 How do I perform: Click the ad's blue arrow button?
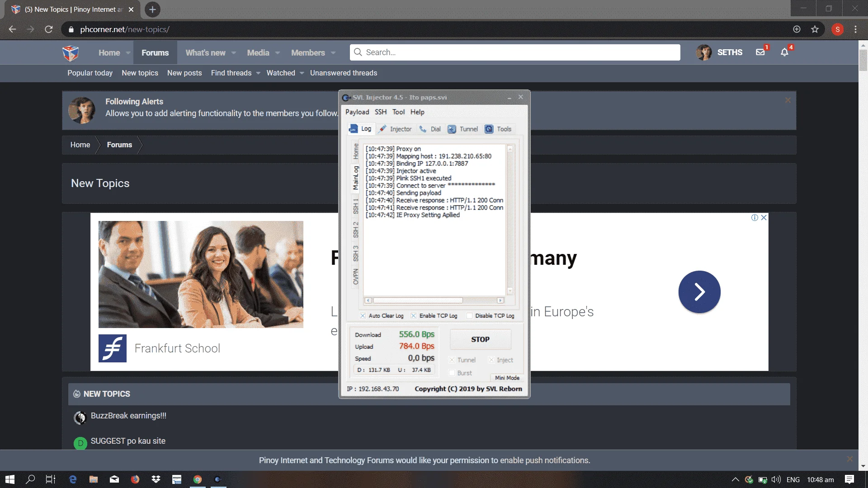699,292
